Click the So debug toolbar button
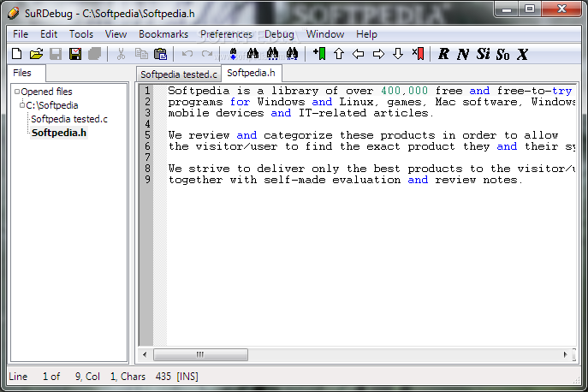Screen dimensions: 588x392 coord(502,54)
